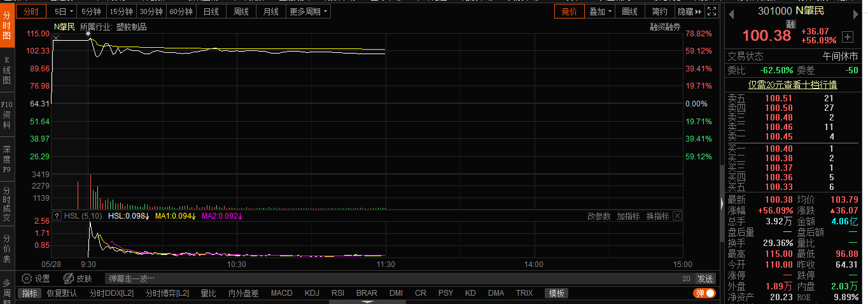Image resolution: width=868 pixels, height=304 pixels.
Task: Click the fullscreen expand chart icon
Action: click(x=712, y=11)
